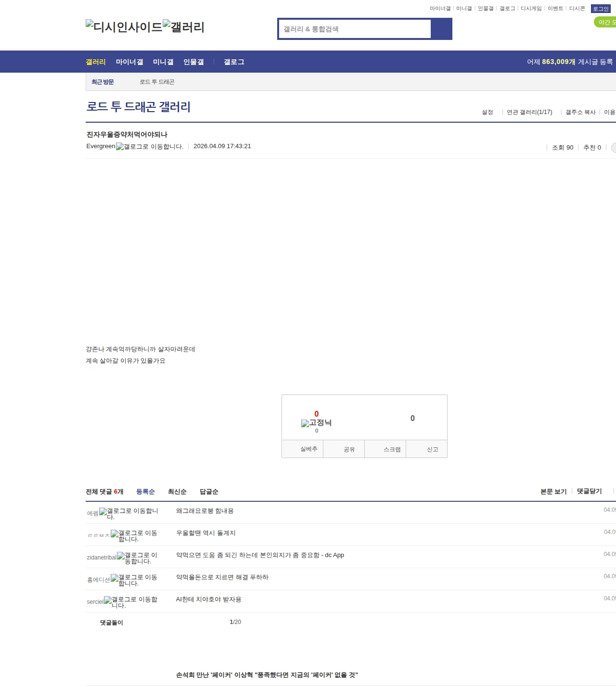Click the search button beside the search box

coord(441,29)
